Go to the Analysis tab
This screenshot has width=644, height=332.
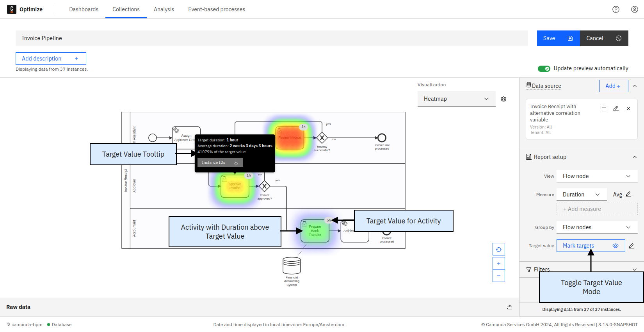click(x=164, y=9)
